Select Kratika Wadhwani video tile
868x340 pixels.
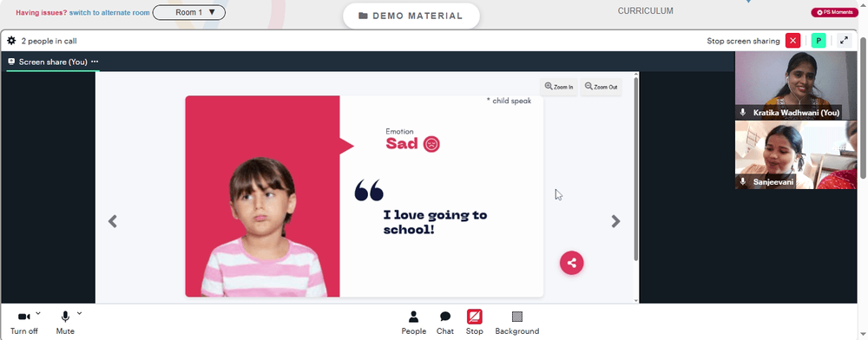795,85
